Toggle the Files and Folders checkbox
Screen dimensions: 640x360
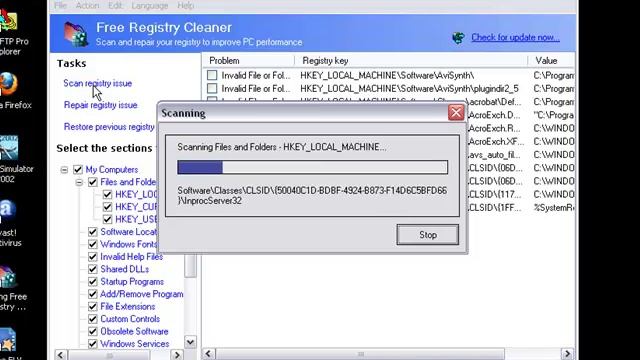(93, 182)
